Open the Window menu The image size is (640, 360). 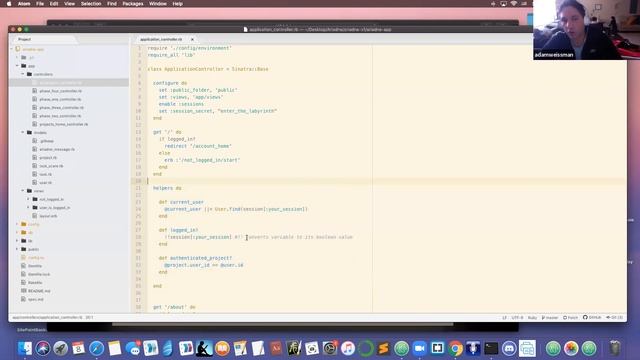point(158,4)
